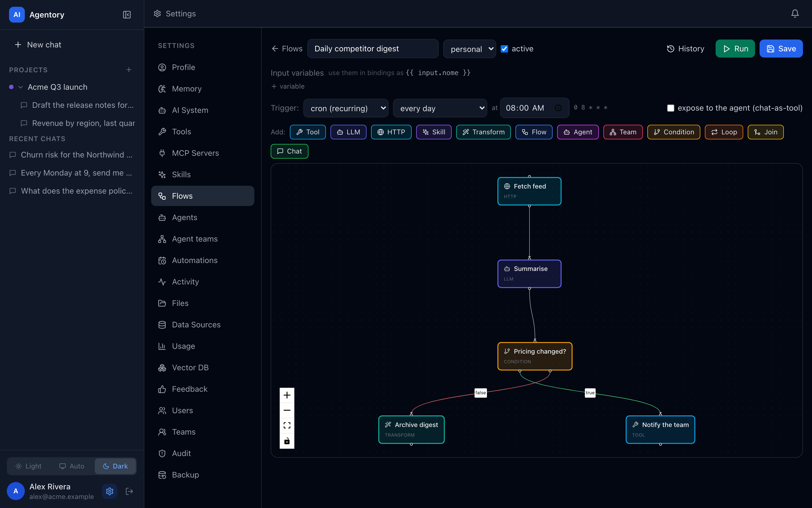Add an Agent node
The height and width of the screenshot is (508, 812).
pos(578,132)
